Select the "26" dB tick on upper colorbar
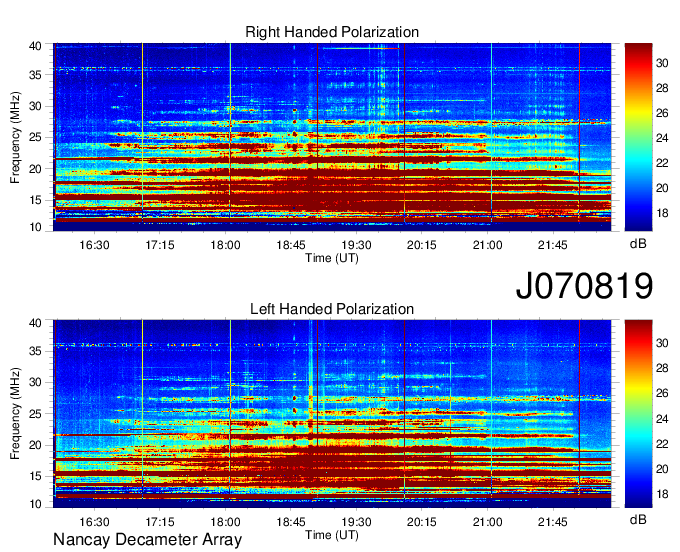 [x=662, y=114]
